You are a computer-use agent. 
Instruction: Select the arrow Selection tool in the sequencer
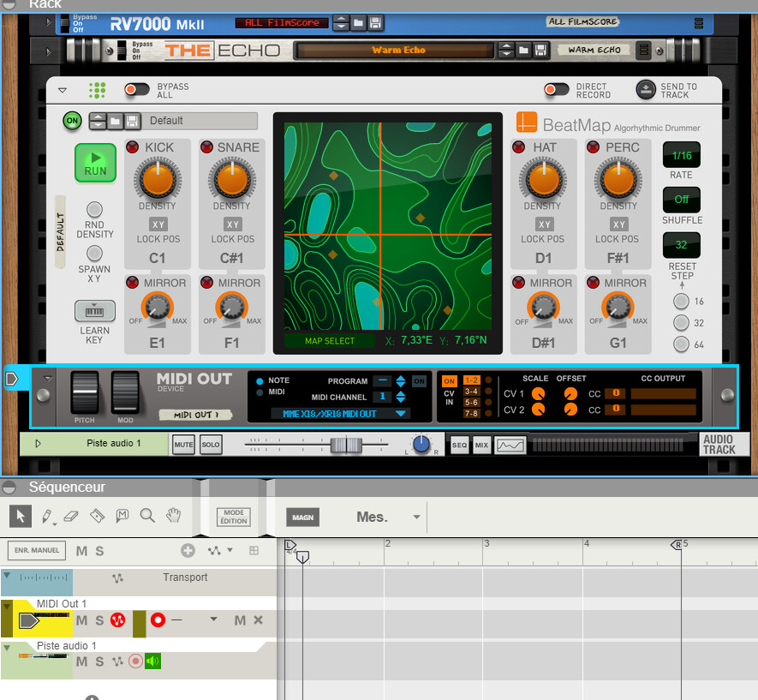21,517
